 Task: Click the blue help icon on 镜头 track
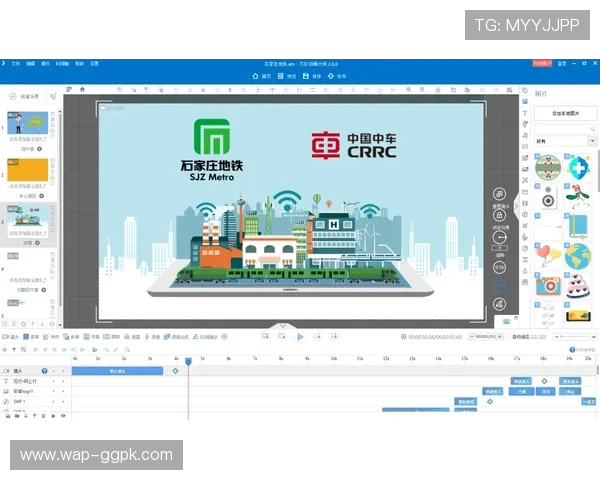pyautogui.click(x=43, y=371)
